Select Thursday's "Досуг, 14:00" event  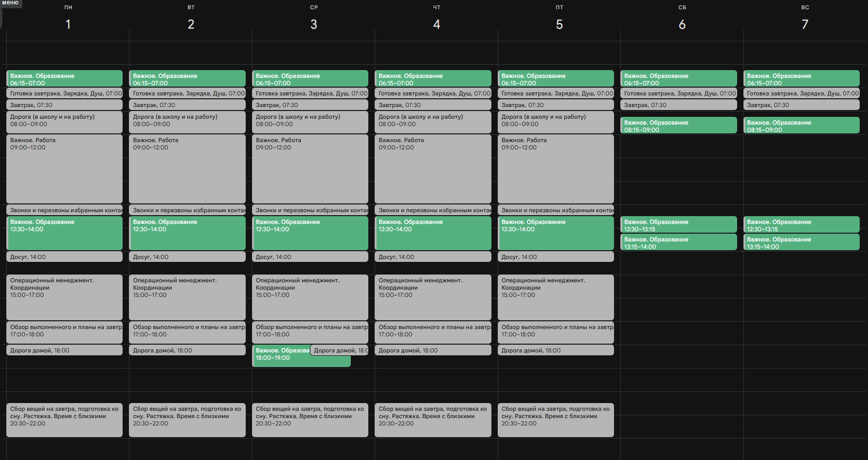click(433, 257)
